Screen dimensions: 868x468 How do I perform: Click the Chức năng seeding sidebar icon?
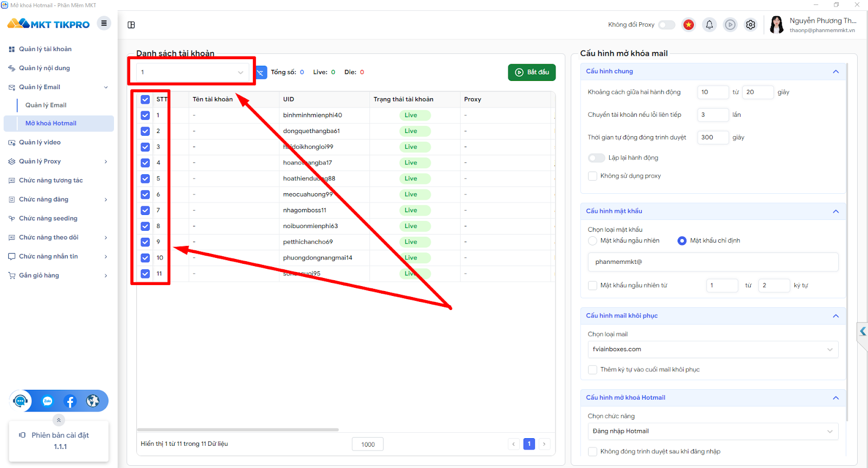click(12, 219)
